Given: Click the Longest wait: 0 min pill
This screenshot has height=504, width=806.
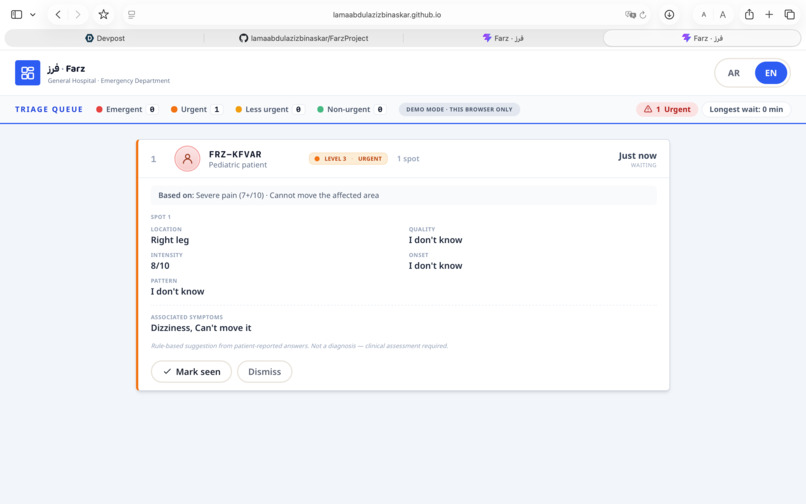Looking at the screenshot, I should pos(746,109).
